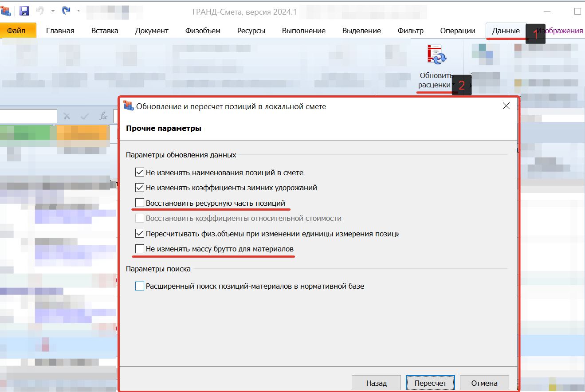The width and height of the screenshot is (585, 392).
Task: Switch to the Изображения tab
Action: point(559,31)
